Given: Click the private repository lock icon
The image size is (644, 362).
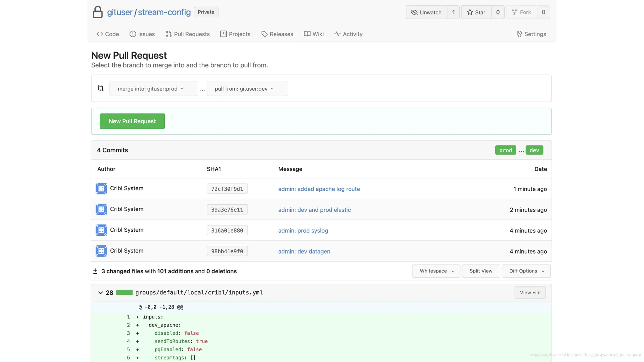Looking at the screenshot, I should click(97, 12).
